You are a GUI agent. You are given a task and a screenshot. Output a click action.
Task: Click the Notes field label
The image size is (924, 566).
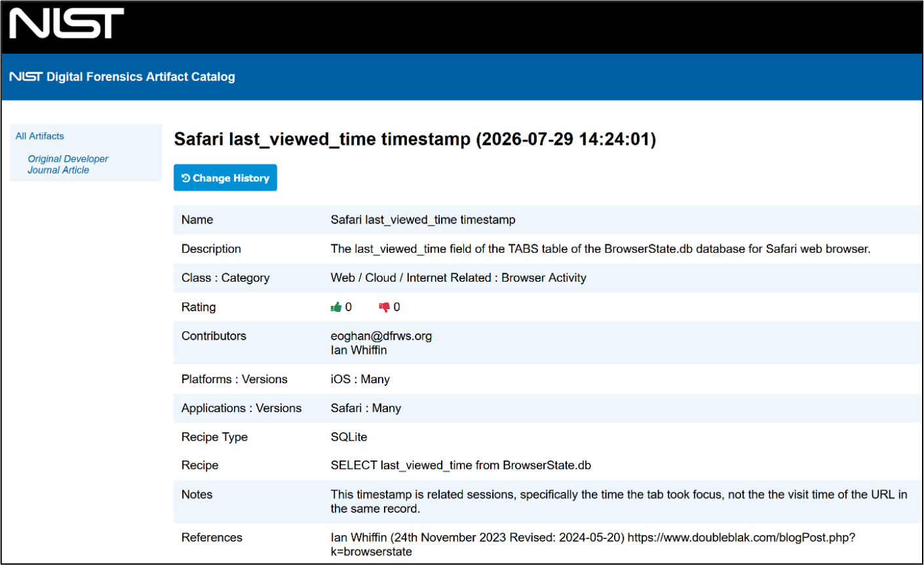point(197,495)
